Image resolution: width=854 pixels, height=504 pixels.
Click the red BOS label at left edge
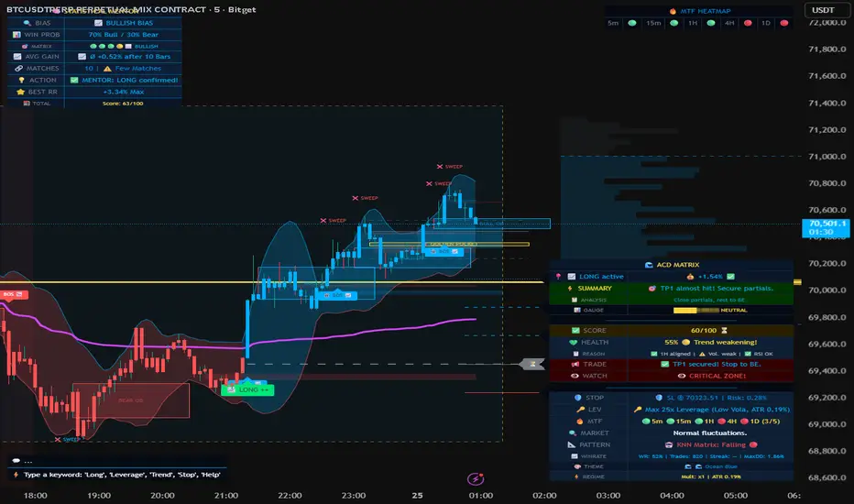point(14,294)
